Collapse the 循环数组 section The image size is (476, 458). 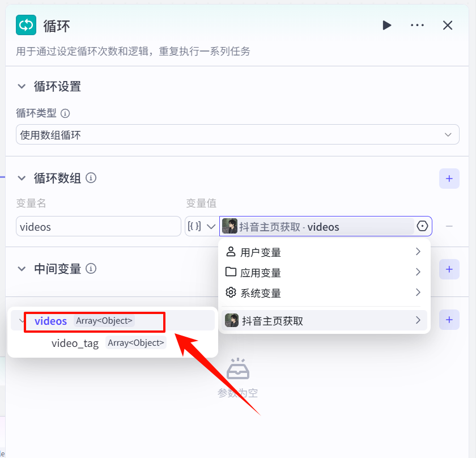[22, 178]
